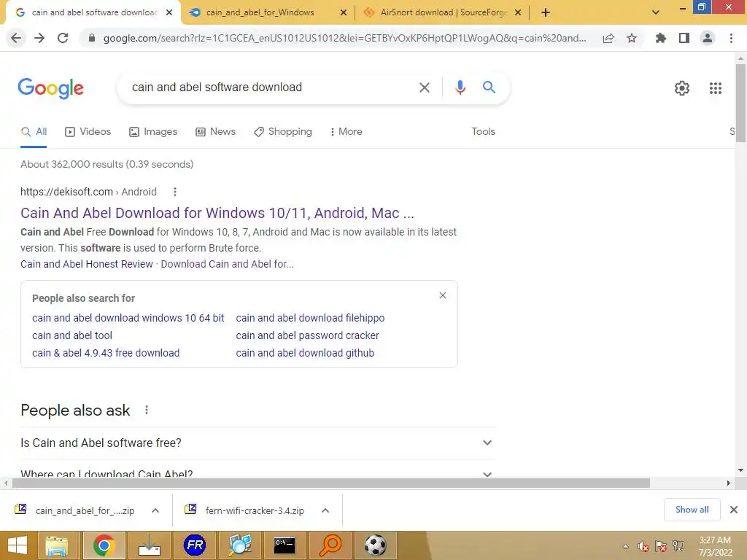The image size is (747, 560).
Task: Go forward in browser history
Action: click(39, 38)
